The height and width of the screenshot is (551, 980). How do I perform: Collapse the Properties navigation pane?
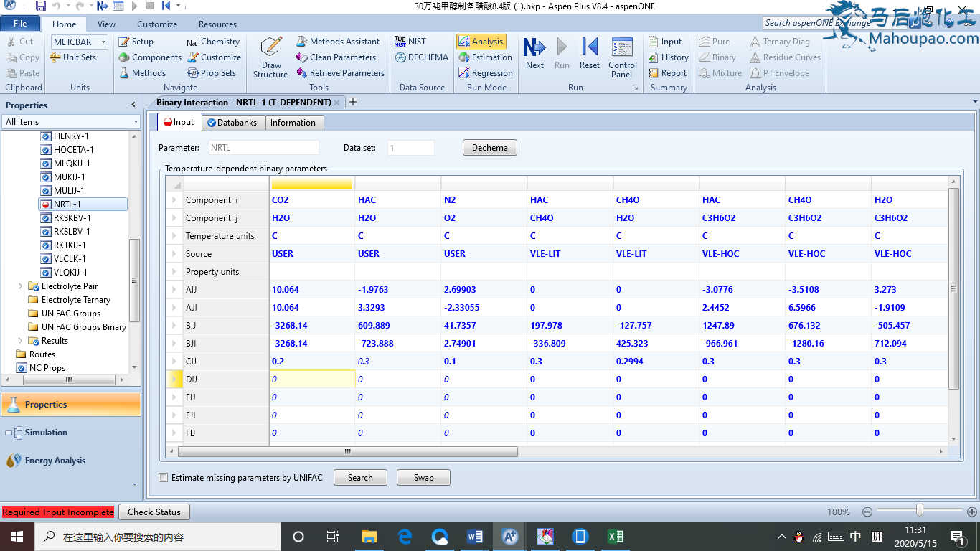[x=133, y=105]
